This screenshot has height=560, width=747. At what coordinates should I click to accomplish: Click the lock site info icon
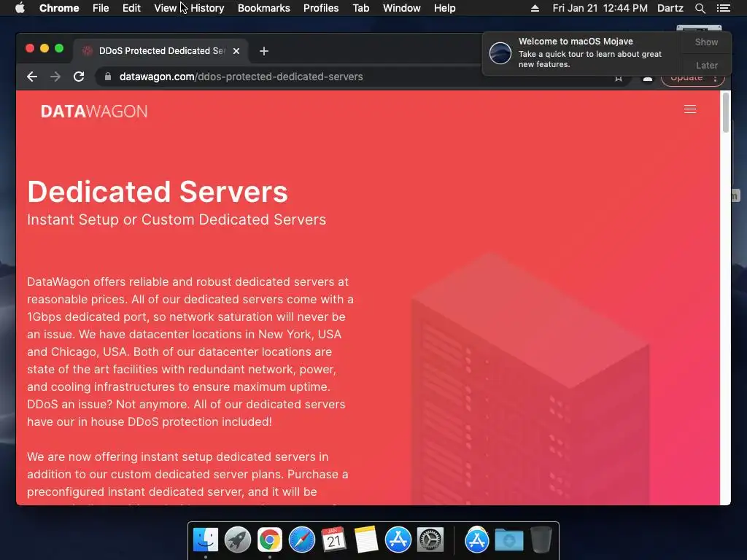click(x=108, y=77)
